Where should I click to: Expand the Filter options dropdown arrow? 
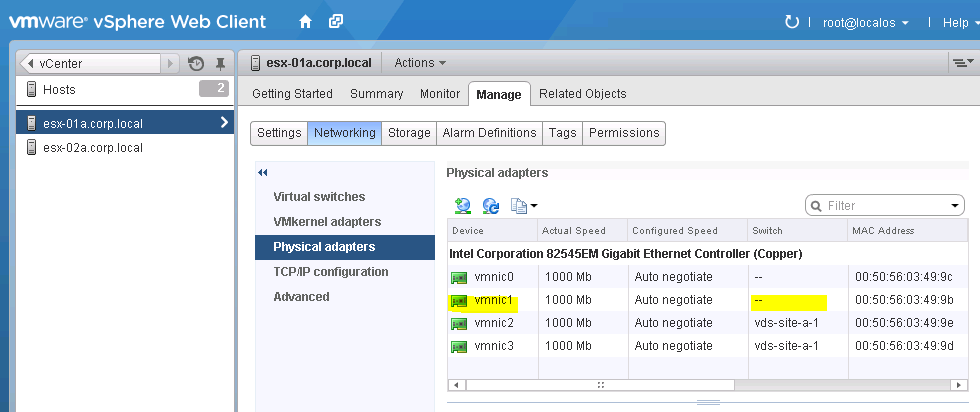pyautogui.click(x=954, y=205)
